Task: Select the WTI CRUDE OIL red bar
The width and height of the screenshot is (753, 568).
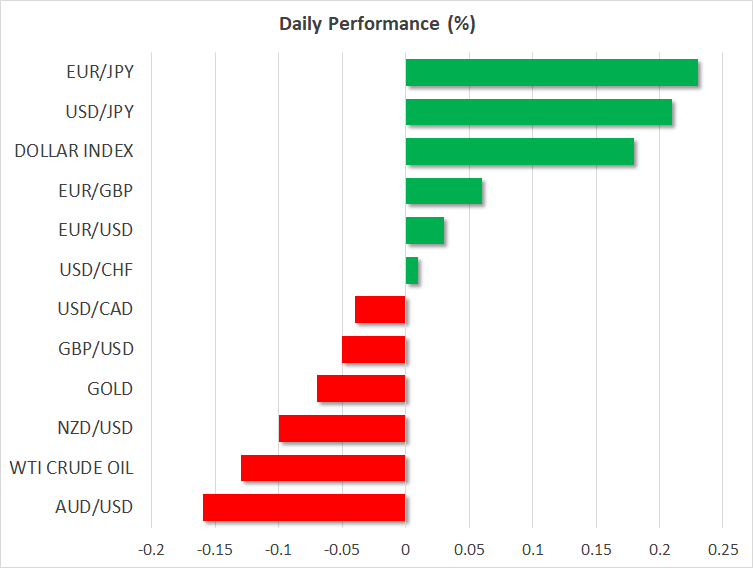Action: [323, 468]
